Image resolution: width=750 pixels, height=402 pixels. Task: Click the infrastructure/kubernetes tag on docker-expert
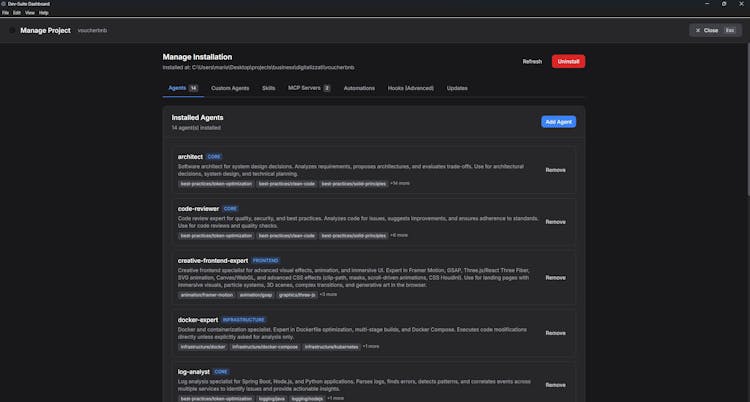(x=331, y=346)
